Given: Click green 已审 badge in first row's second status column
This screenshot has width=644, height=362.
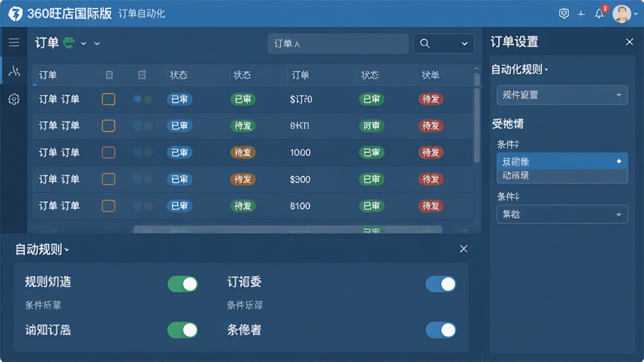Looking at the screenshot, I should [243, 99].
